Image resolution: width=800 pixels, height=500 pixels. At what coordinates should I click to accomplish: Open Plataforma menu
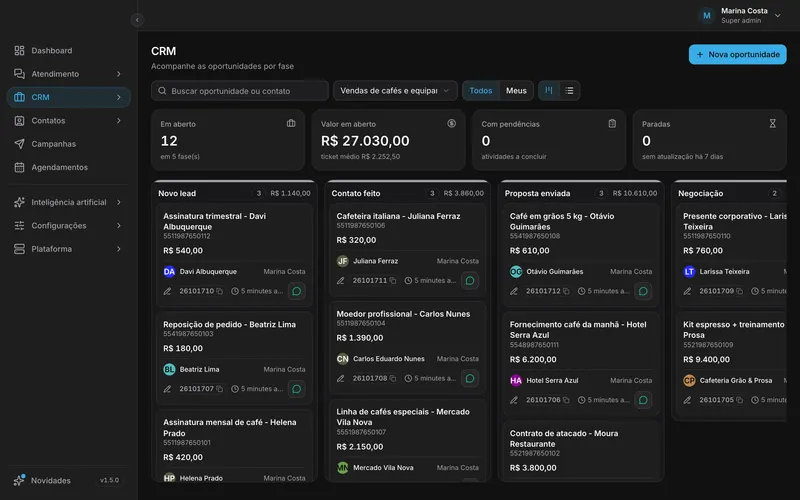(x=69, y=249)
